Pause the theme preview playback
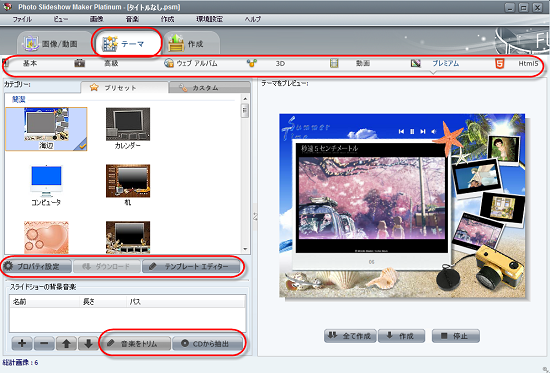 click(x=412, y=131)
